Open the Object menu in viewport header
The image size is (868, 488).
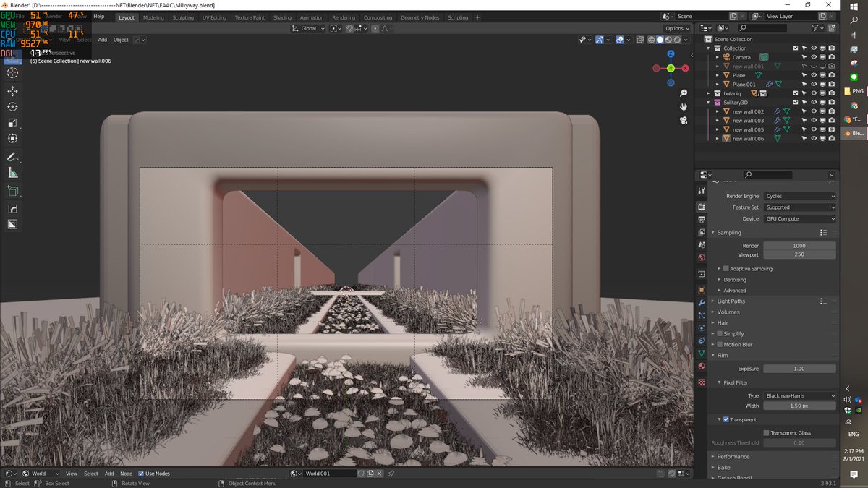click(121, 40)
